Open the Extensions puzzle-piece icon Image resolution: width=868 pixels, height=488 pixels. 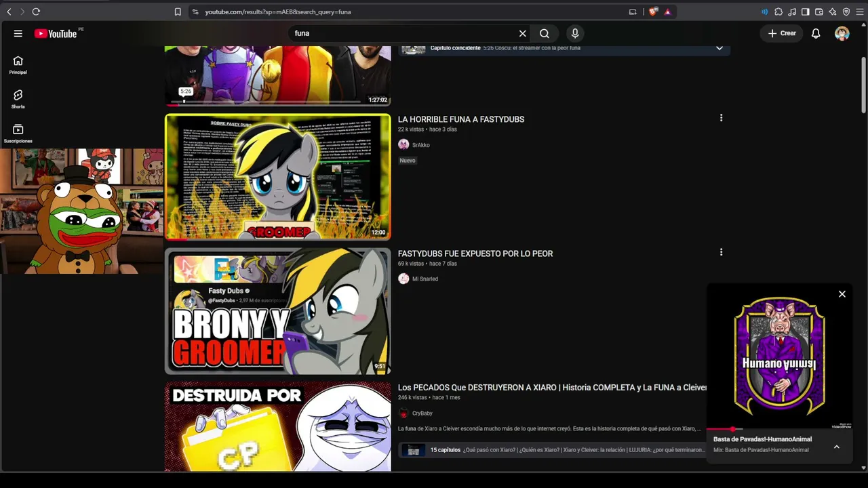pyautogui.click(x=778, y=12)
